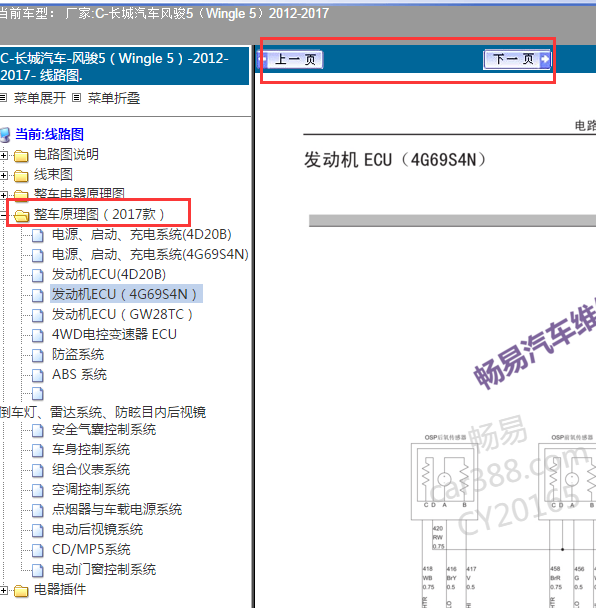Viewport: 596px width, 608px height.
Task: Click the first OSP oxygen sensor diagram
Action: [x=444, y=481]
